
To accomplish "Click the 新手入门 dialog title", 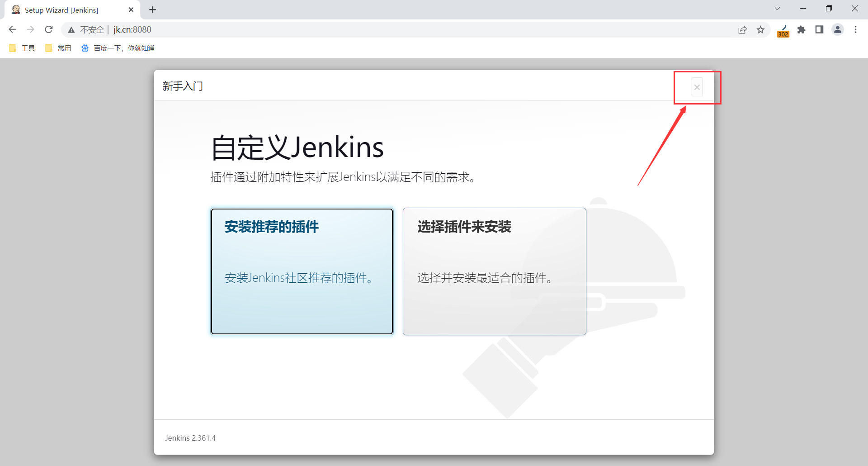I will pos(183,86).
